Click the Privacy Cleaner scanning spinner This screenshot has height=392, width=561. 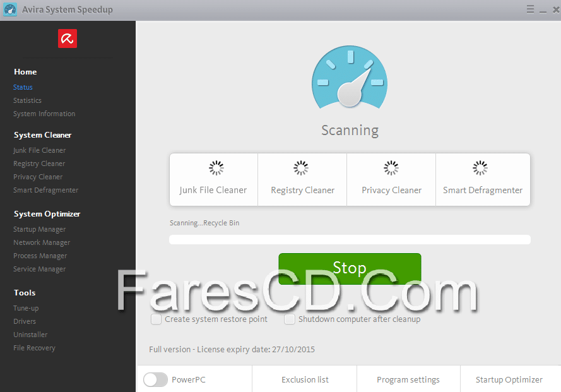pyautogui.click(x=391, y=168)
